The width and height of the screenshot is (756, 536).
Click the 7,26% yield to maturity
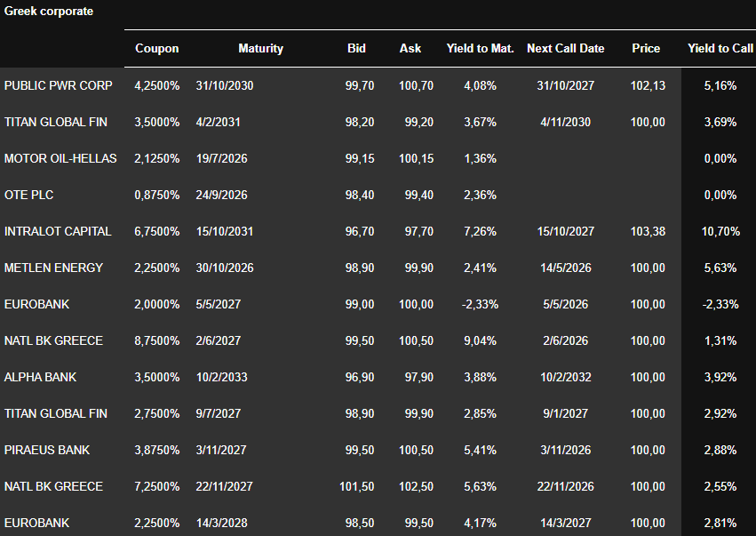tap(481, 231)
